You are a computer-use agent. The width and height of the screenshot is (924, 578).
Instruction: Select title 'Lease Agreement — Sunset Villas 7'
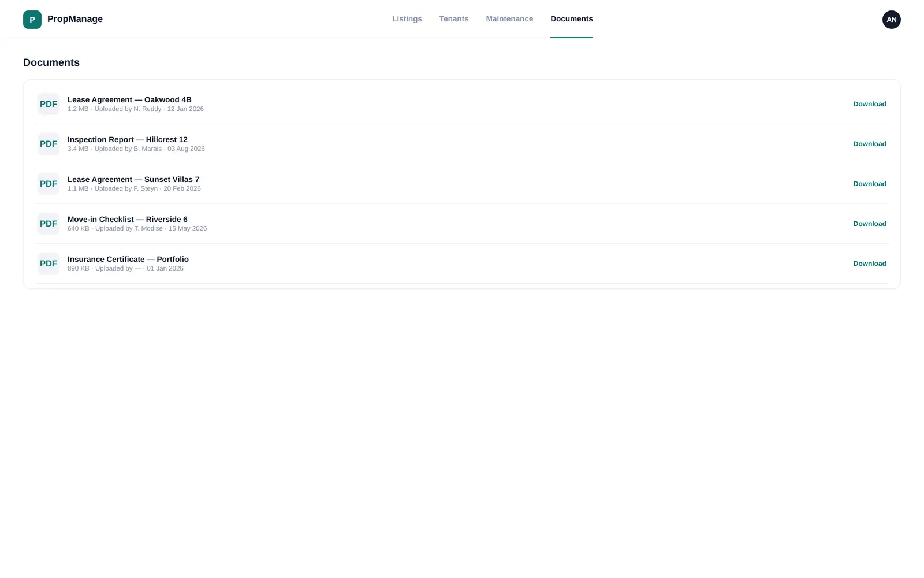[x=133, y=179]
